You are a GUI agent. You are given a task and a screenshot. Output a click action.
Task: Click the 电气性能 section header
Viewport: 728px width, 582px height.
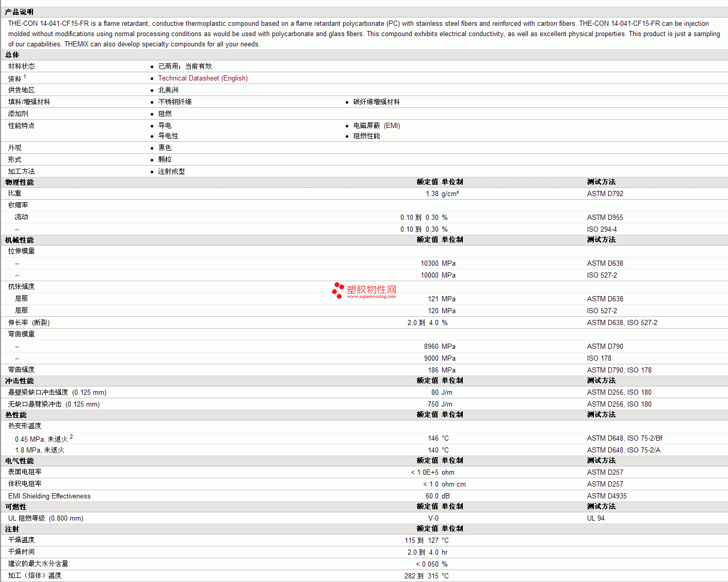19,461
